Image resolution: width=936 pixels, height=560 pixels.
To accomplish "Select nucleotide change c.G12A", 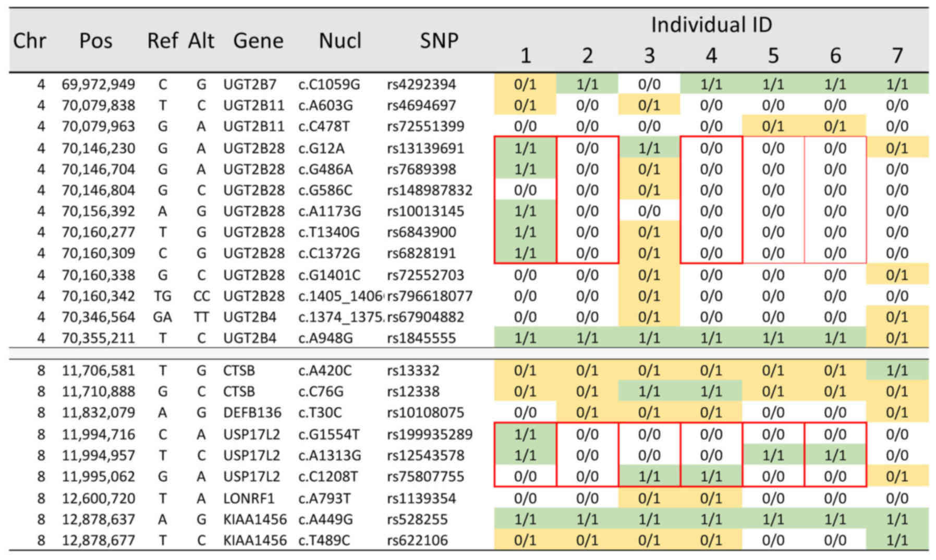I will [321, 149].
